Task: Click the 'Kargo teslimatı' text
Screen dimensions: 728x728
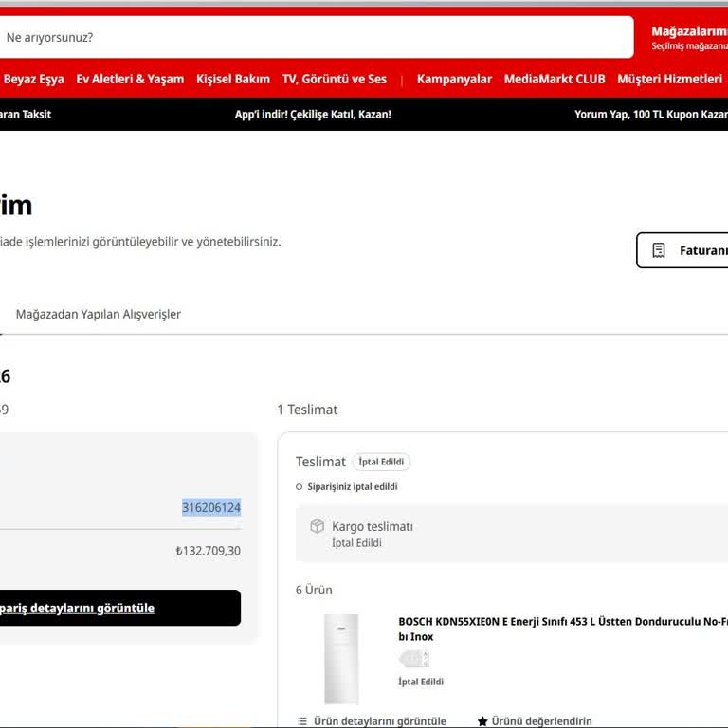Action: click(373, 526)
